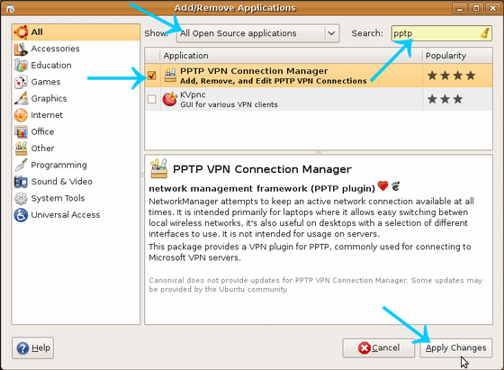Viewport: 504px width, 370px height.
Task: Expand the Show filter dropdown arrow
Action: coord(331,33)
